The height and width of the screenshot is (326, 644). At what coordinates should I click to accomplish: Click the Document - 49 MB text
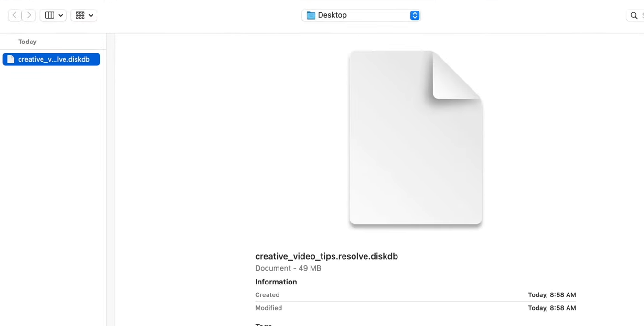point(288,268)
